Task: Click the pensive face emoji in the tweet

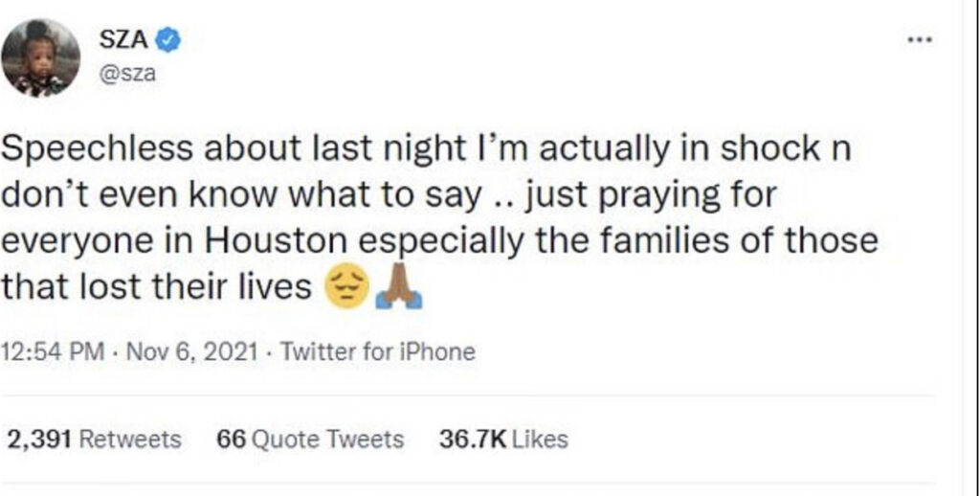Action: tap(346, 289)
